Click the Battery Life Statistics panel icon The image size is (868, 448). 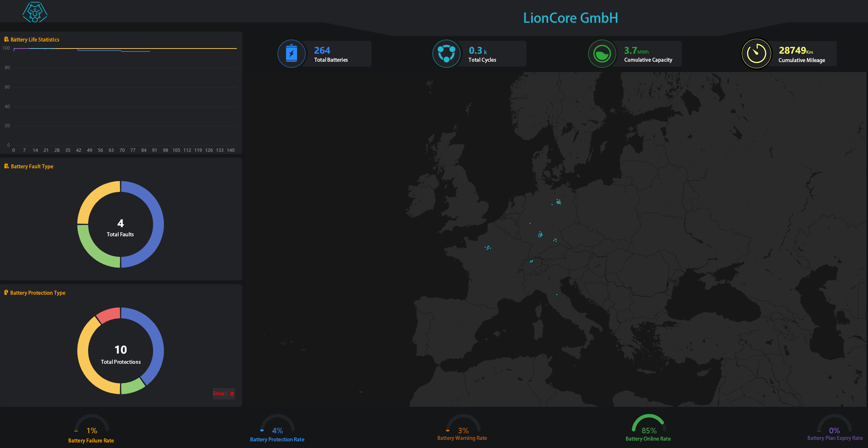click(6, 39)
